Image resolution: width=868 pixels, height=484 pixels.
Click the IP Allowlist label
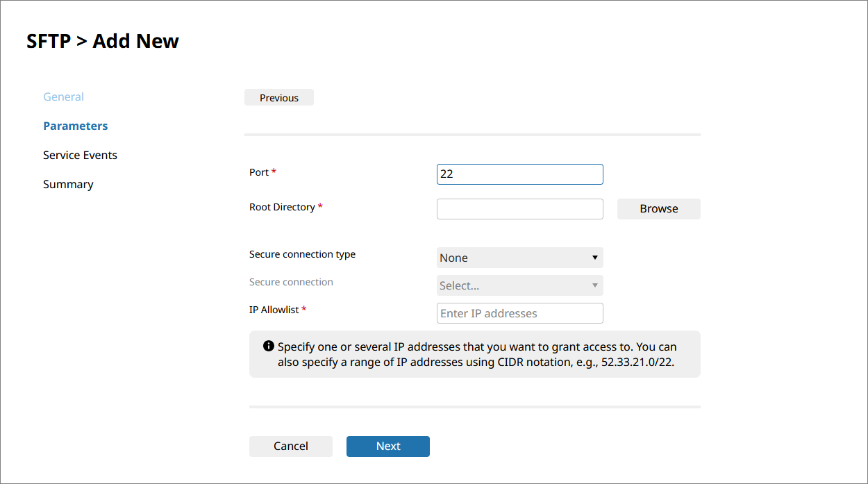click(274, 310)
